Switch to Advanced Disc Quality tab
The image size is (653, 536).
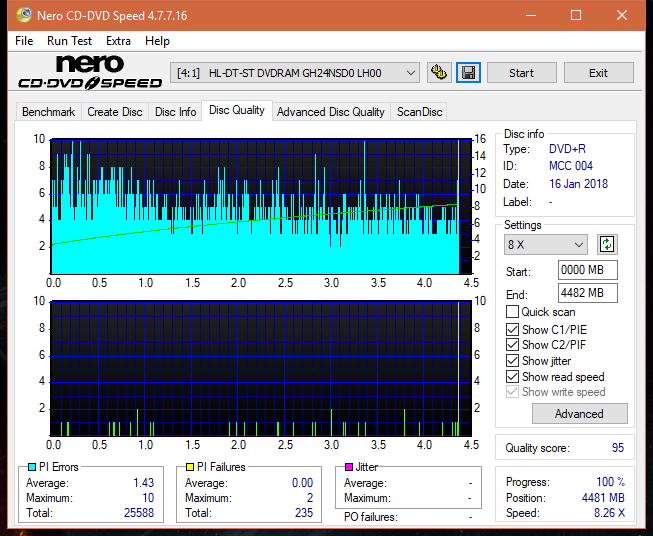[331, 112]
